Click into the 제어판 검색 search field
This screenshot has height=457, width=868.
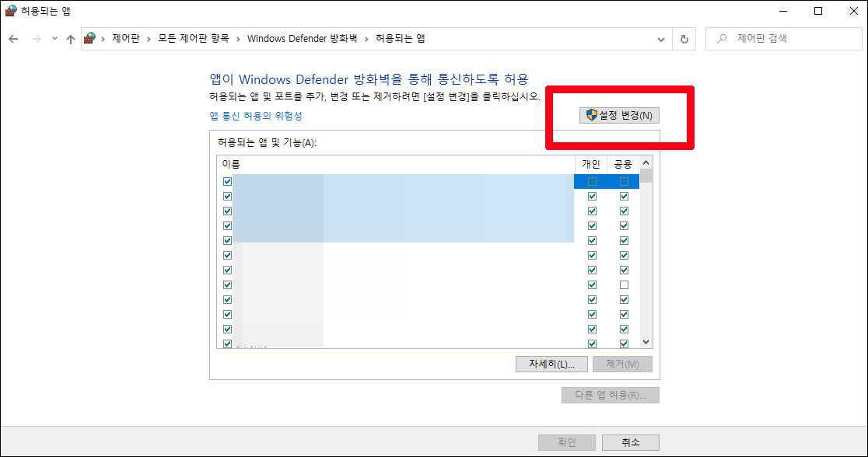(x=783, y=39)
